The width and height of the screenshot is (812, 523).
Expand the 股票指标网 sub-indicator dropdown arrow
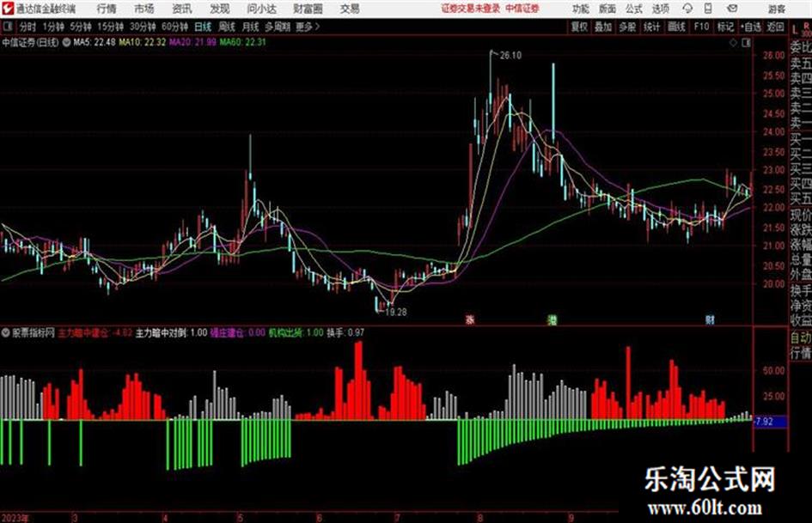click(x=5, y=333)
